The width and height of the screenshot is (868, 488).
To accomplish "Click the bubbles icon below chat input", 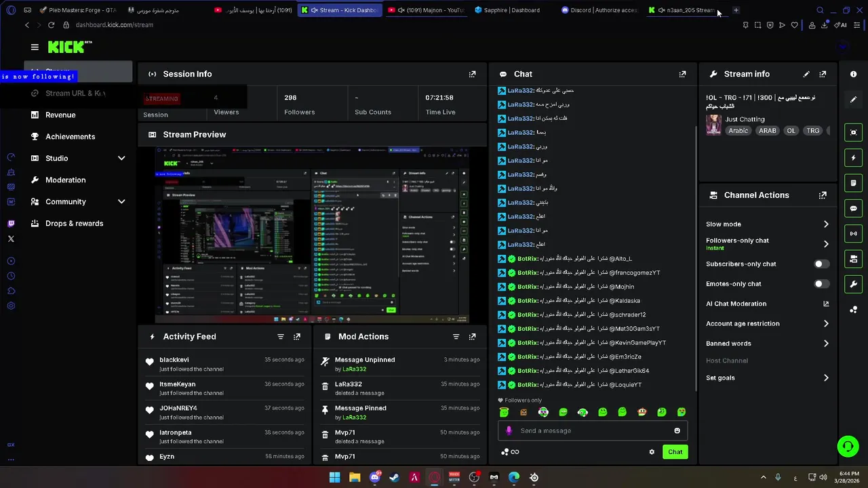I will (505, 452).
